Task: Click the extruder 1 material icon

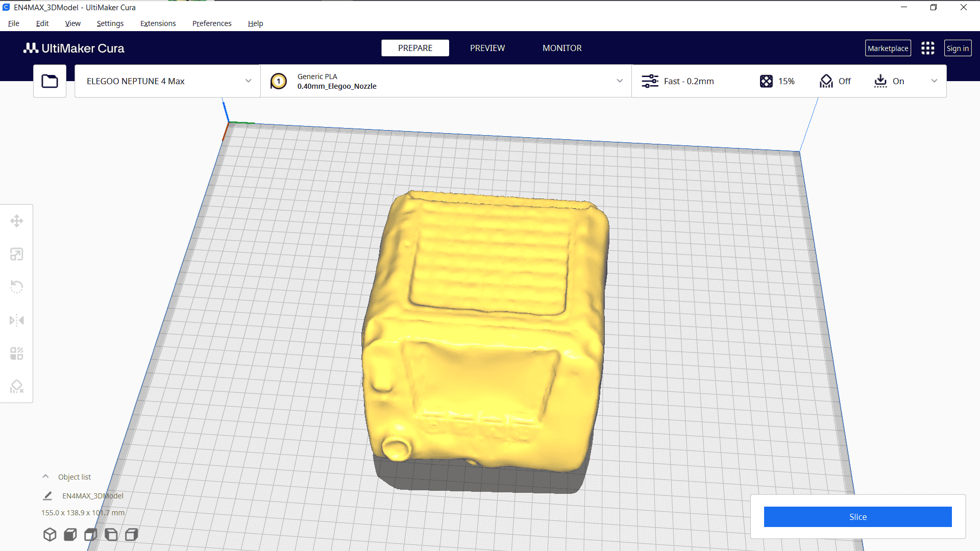Action: (278, 81)
